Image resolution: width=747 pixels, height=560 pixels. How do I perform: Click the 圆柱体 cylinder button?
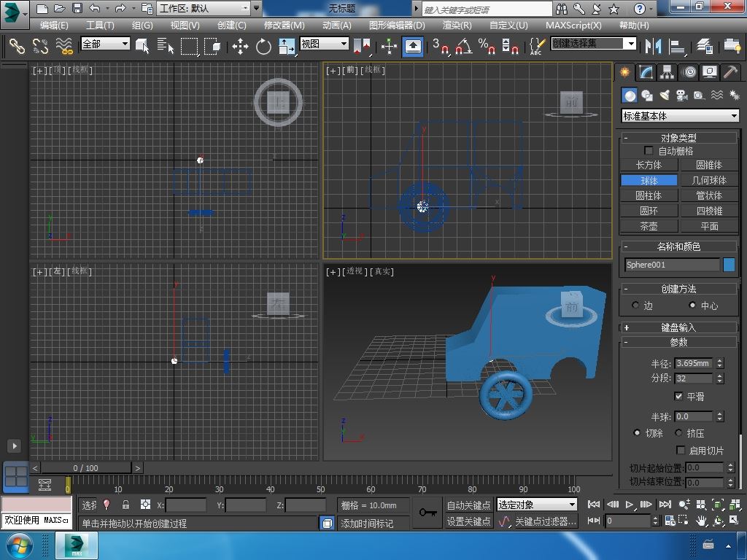coord(649,195)
